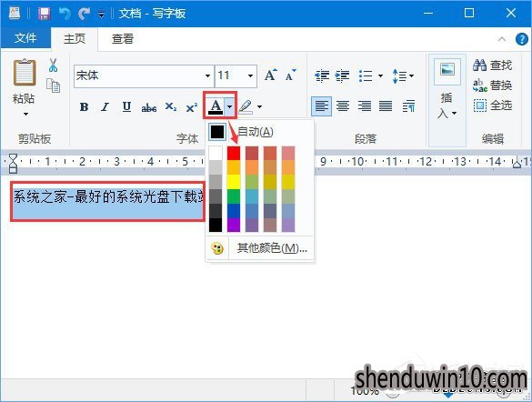This screenshot has height=402, width=532.
Task: Pick the bright red color swatch
Action: pyautogui.click(x=234, y=153)
